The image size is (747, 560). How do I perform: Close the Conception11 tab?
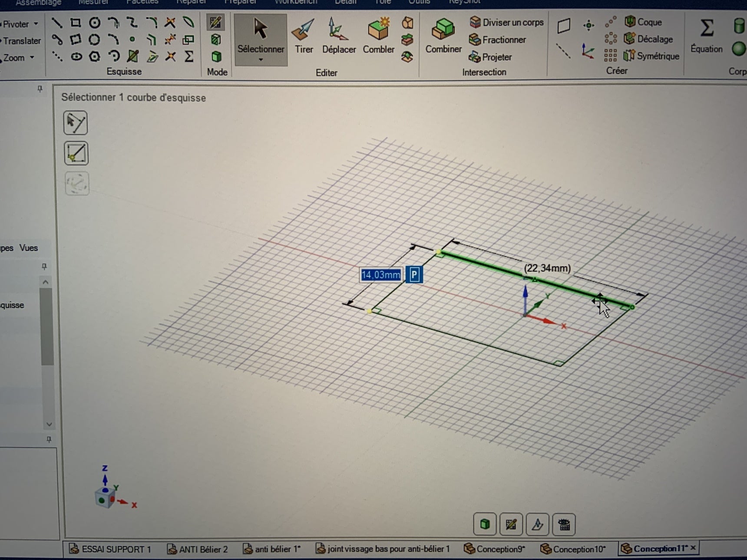pos(693,548)
